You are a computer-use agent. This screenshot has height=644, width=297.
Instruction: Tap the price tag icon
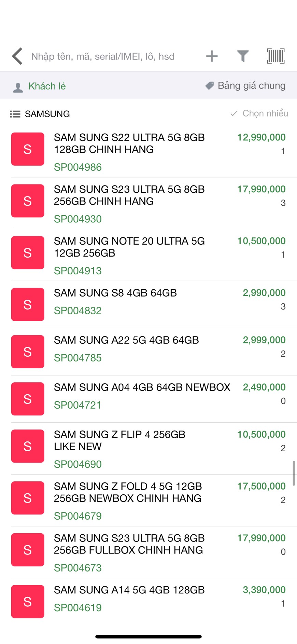209,85
